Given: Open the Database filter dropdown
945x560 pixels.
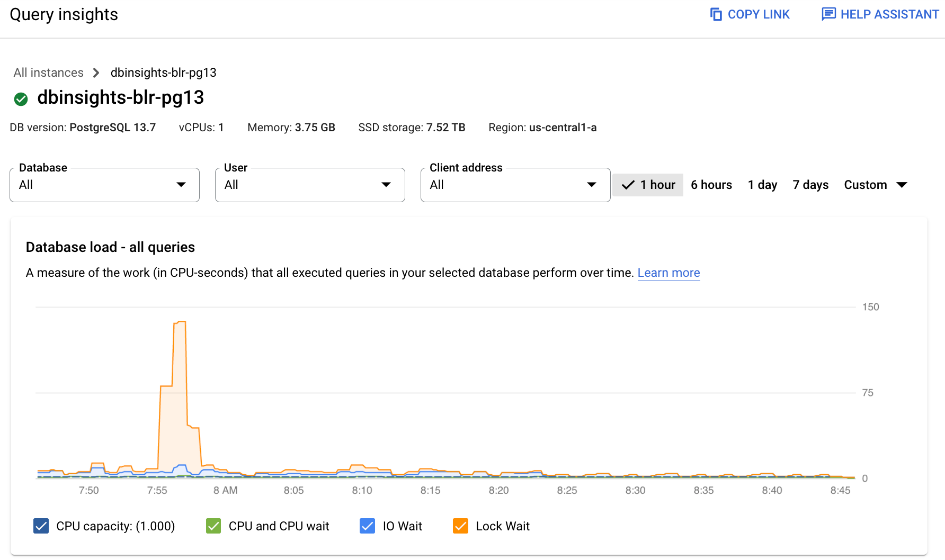Looking at the screenshot, I should pyautogui.click(x=104, y=185).
